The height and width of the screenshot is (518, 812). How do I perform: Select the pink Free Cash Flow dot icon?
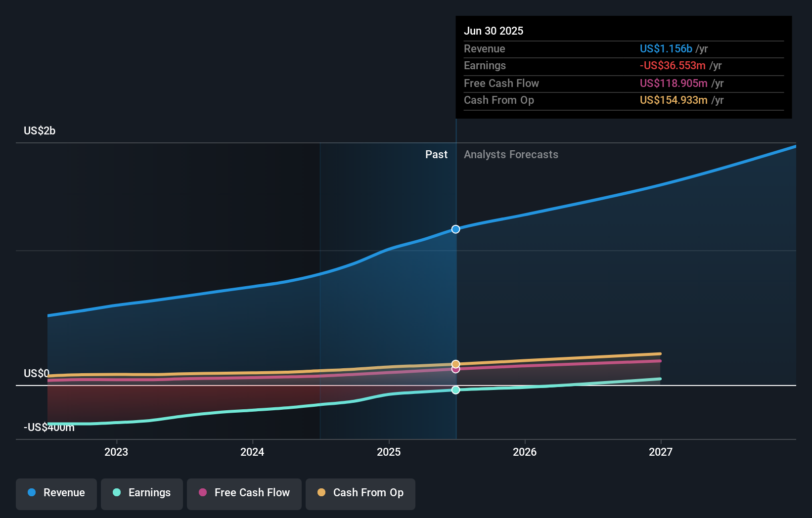[202, 492]
